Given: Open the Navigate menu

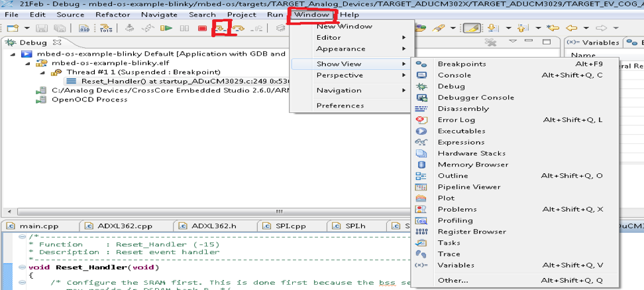Looking at the screenshot, I should 160,15.
